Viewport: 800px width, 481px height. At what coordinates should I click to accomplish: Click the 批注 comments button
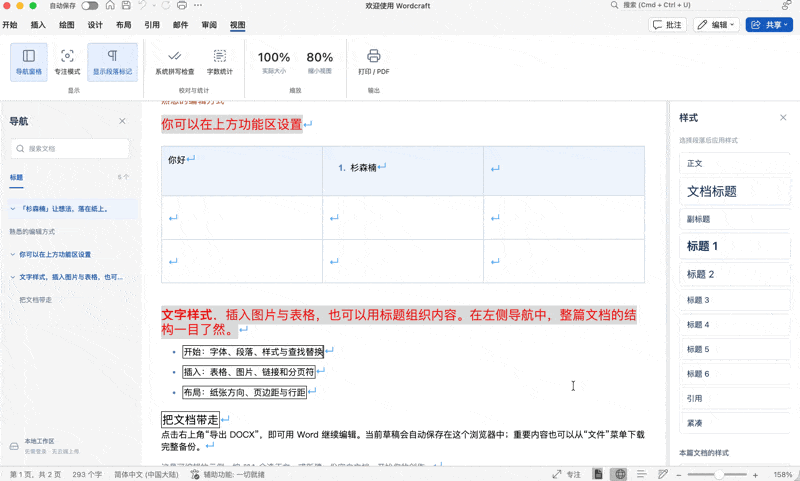point(667,24)
